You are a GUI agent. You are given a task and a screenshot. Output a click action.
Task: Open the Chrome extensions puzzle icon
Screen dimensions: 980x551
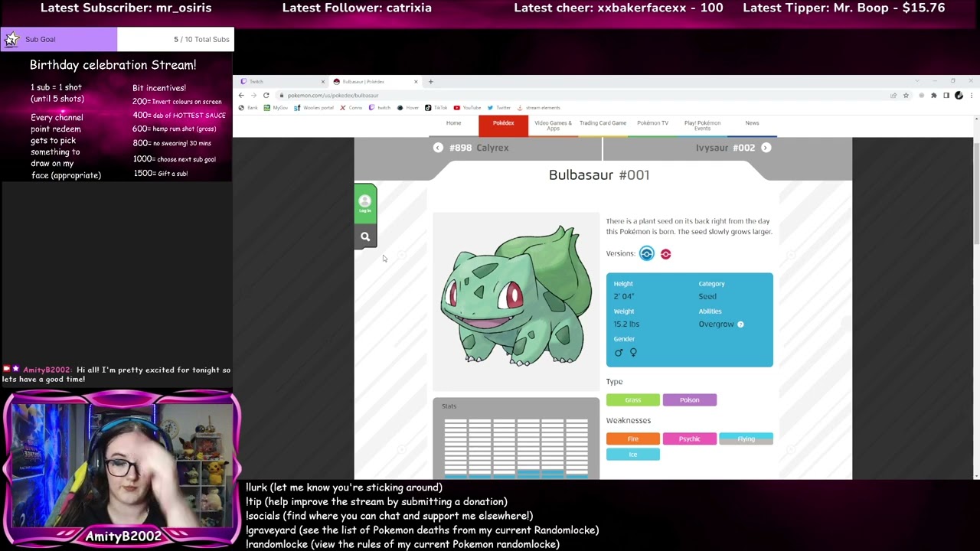pos(933,96)
